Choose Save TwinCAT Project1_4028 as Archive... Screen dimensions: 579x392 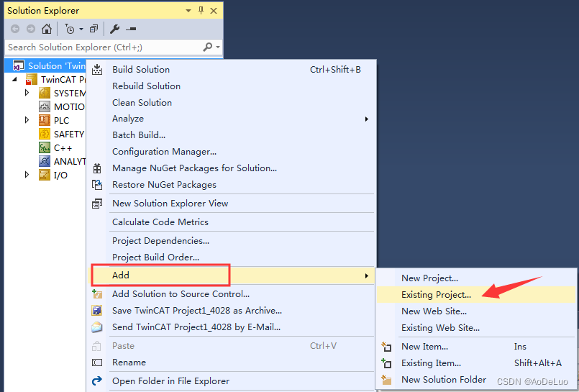(231, 311)
